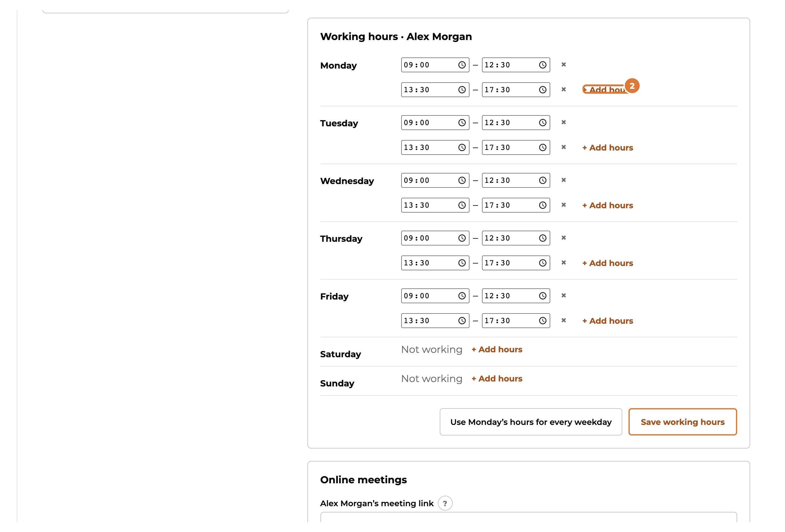Open clock picker for Monday 17:30 end
This screenshot has width=785, height=532.
(542, 90)
